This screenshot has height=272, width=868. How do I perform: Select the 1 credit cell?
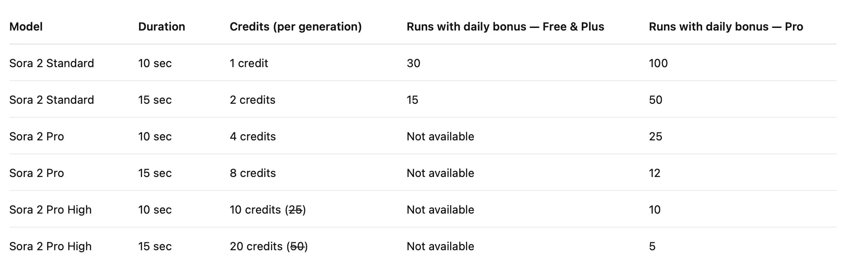pyautogui.click(x=248, y=63)
